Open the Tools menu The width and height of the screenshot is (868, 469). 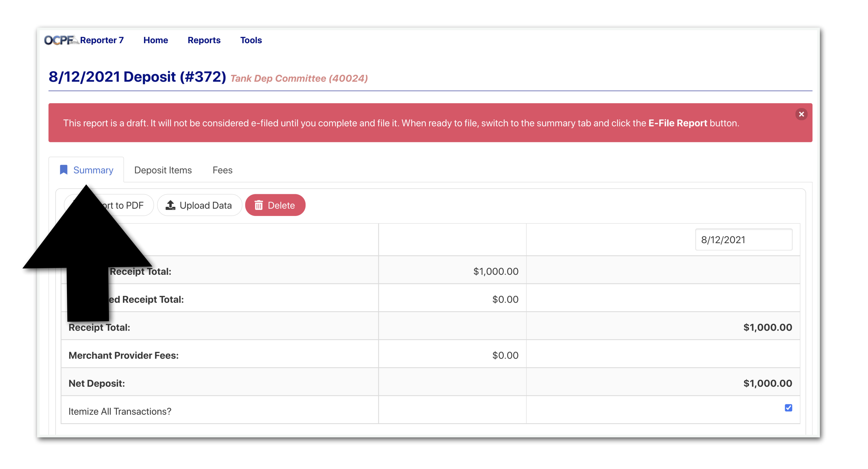tap(251, 40)
